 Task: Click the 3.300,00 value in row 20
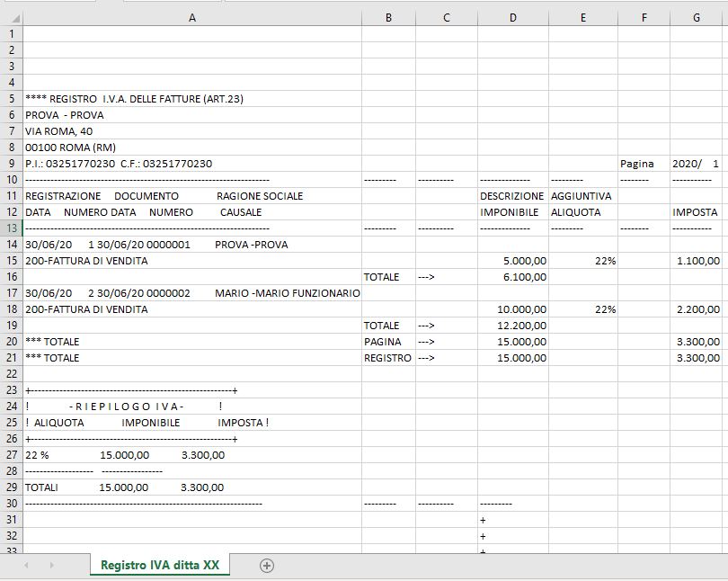tap(697, 342)
